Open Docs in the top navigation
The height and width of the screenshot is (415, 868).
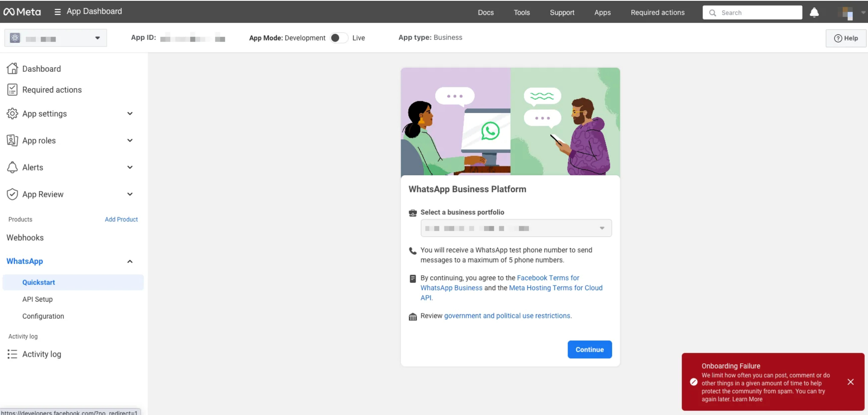click(485, 12)
